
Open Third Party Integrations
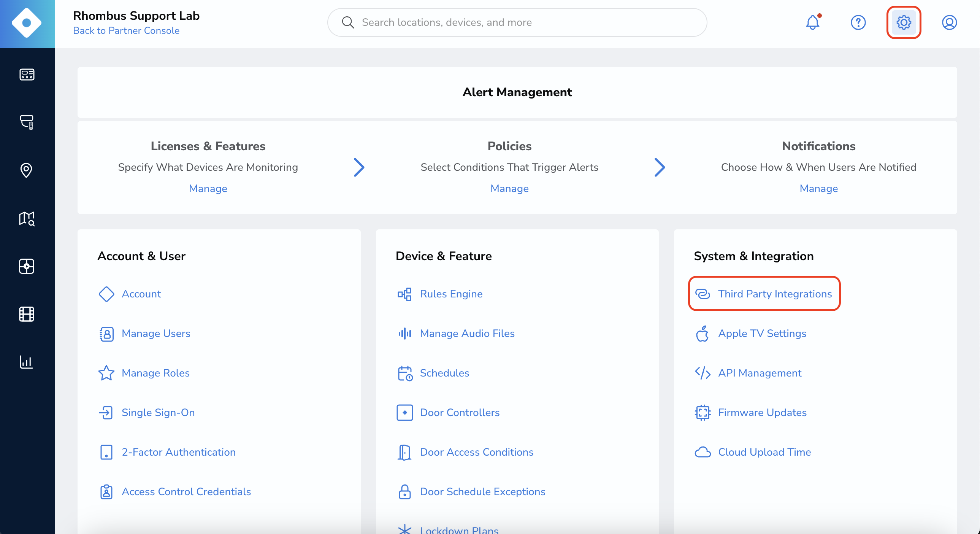pyautogui.click(x=775, y=294)
